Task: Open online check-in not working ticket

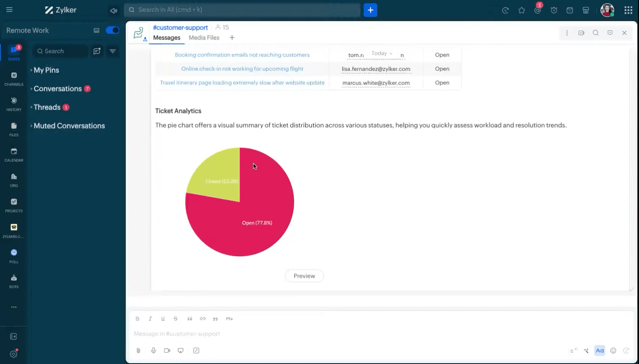Action: pos(242,69)
